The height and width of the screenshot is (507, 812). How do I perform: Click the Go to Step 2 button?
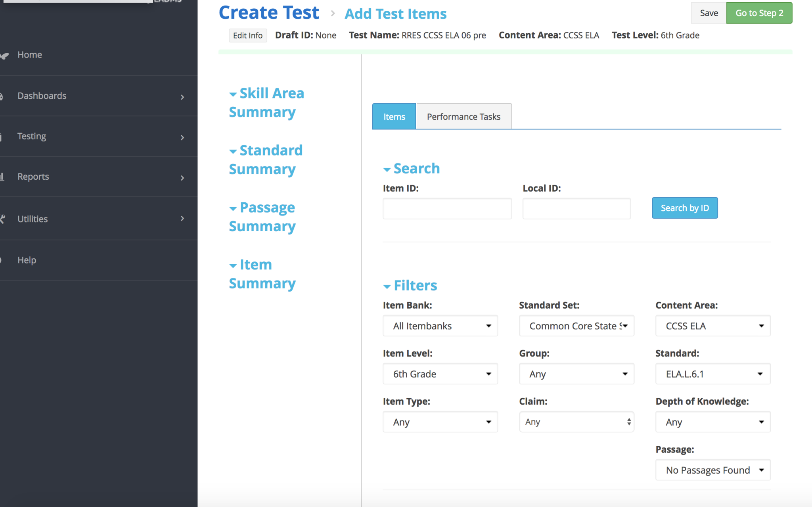click(x=759, y=13)
